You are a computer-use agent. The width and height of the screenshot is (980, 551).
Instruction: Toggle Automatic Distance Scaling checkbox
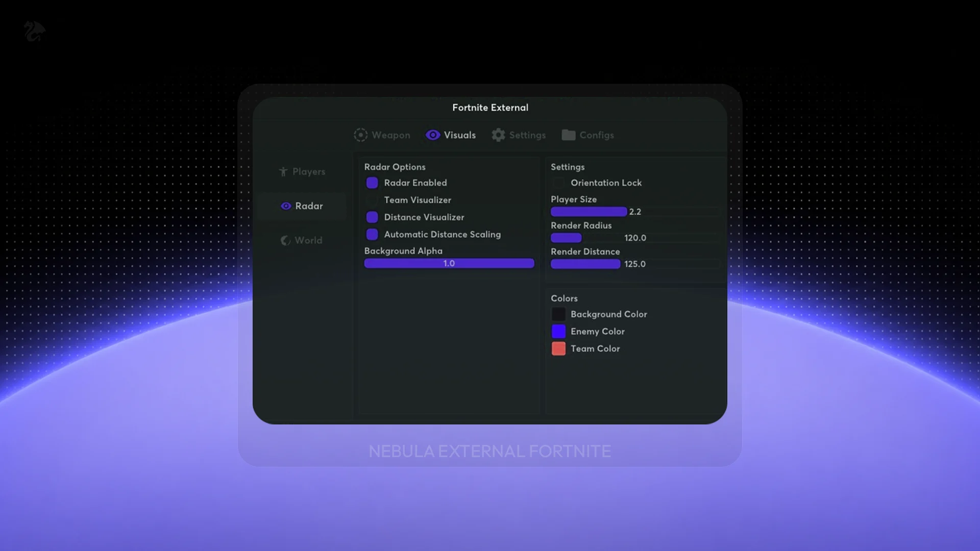372,234
